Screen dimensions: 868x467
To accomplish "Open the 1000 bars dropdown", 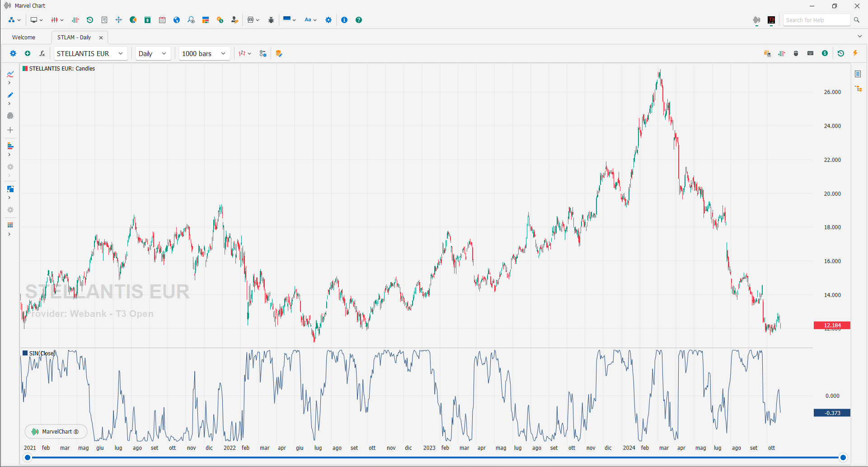I will pos(204,53).
